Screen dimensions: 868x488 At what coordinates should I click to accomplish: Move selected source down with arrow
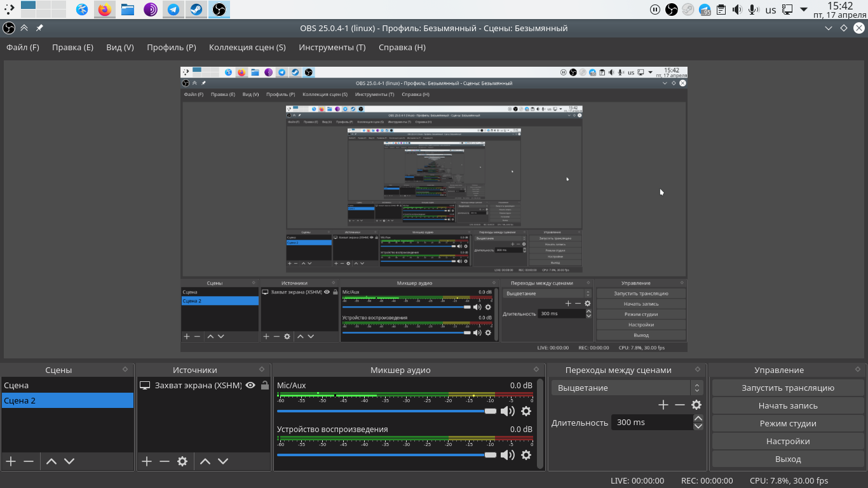(223, 461)
